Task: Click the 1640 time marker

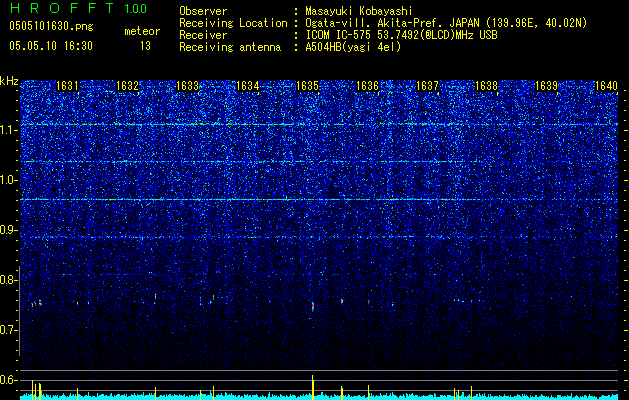Action: click(x=607, y=85)
